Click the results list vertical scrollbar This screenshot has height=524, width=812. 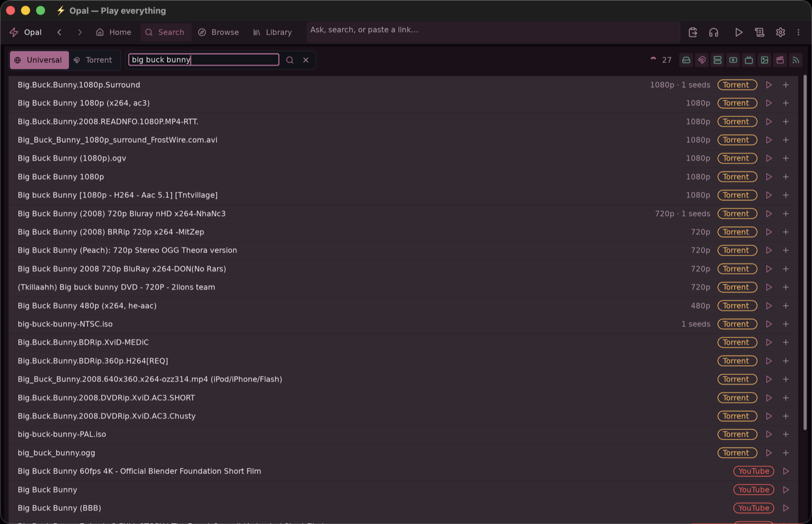[805, 252]
